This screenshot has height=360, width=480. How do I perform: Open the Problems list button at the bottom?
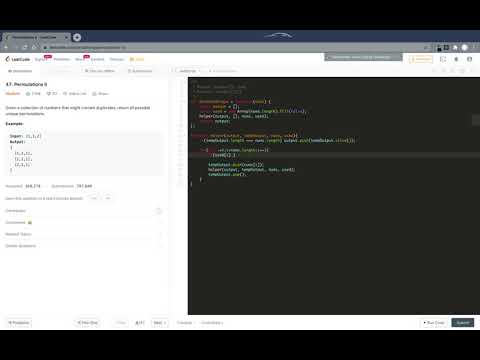click(19, 323)
